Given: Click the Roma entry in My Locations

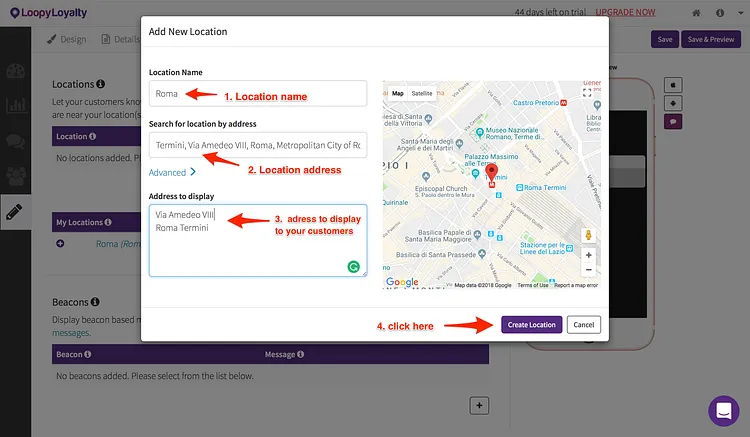Looking at the screenshot, I should (118, 244).
